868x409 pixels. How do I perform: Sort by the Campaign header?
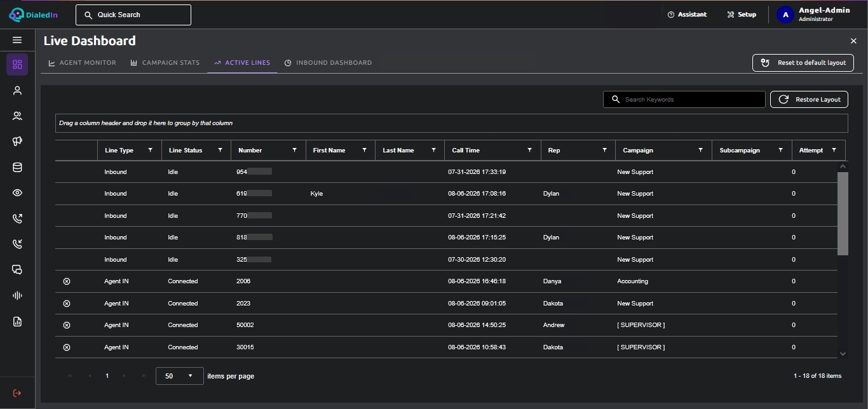(638, 151)
